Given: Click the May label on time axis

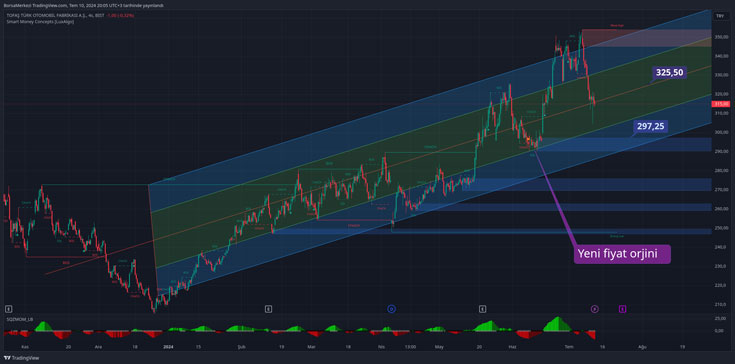Looking at the screenshot, I should tap(439, 347).
